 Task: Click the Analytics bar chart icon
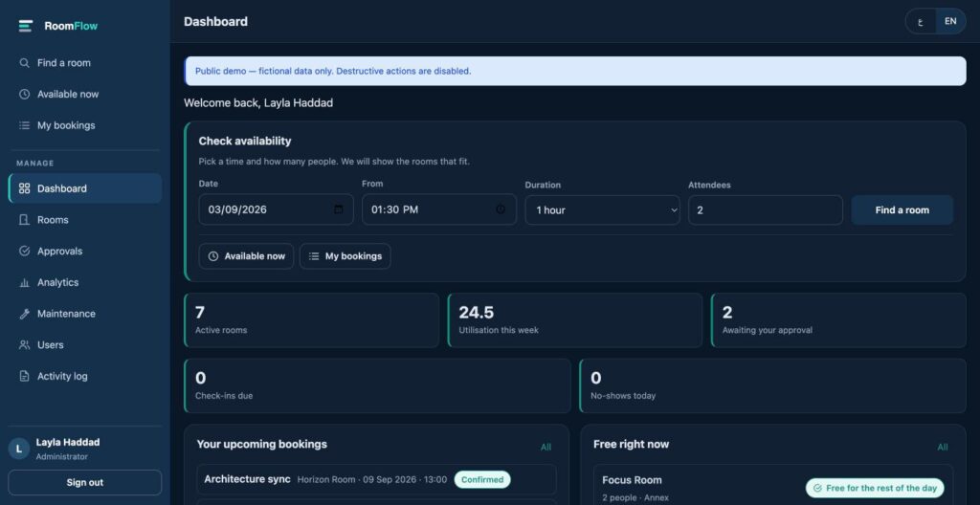click(x=24, y=282)
